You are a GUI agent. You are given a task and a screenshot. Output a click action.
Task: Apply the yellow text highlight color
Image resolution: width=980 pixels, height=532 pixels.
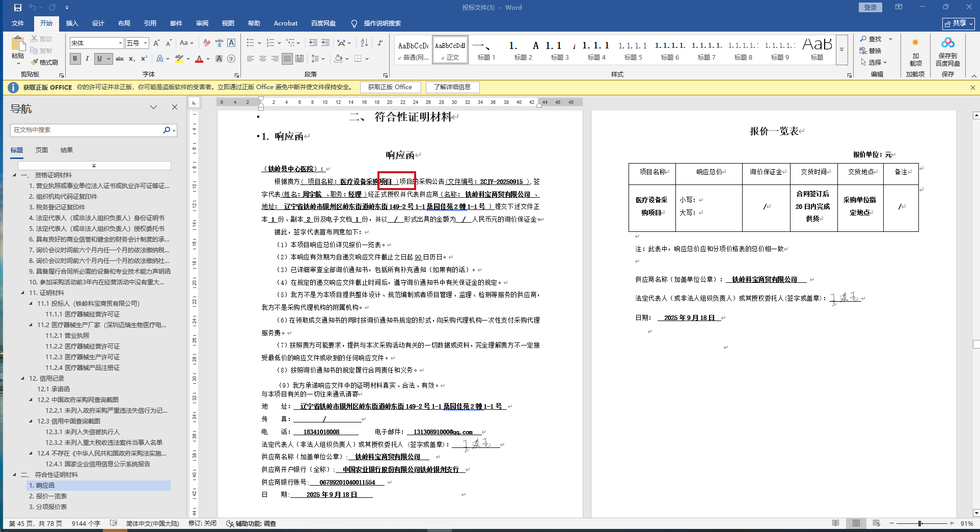coord(179,59)
